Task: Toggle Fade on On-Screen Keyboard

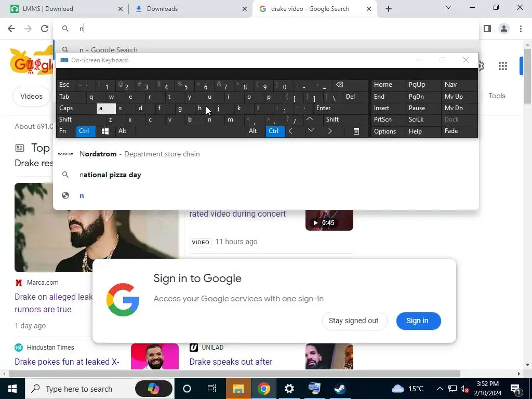Action: [x=459, y=131]
